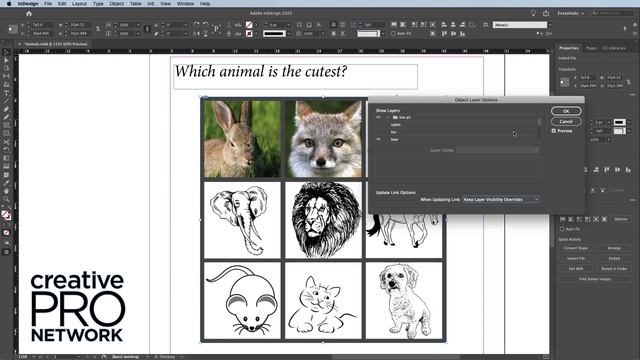Screen dimensions: 640x360
Task: Open the Window menu
Action: pyautogui.click(x=185, y=3)
